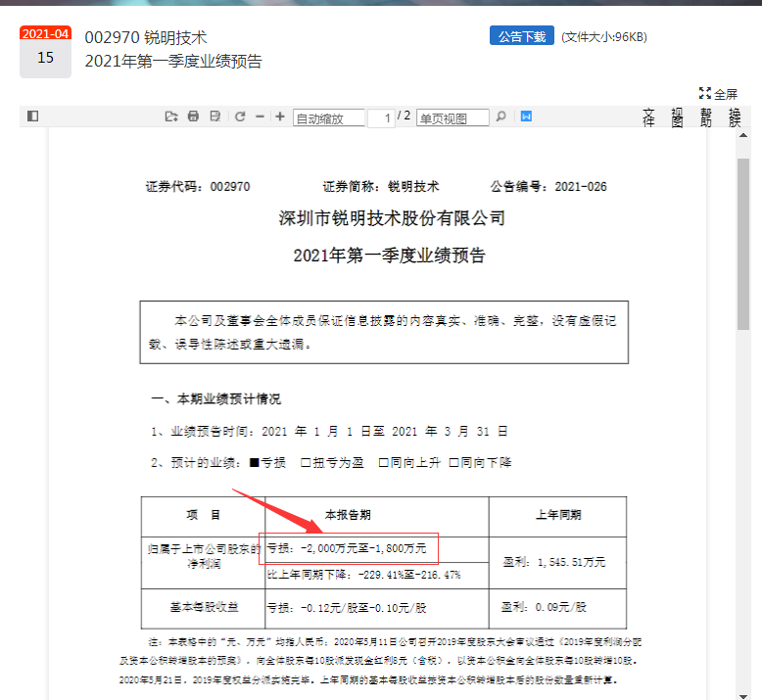
Task: Click '证券简称: 锐明技术' in the document
Action: pos(381,187)
